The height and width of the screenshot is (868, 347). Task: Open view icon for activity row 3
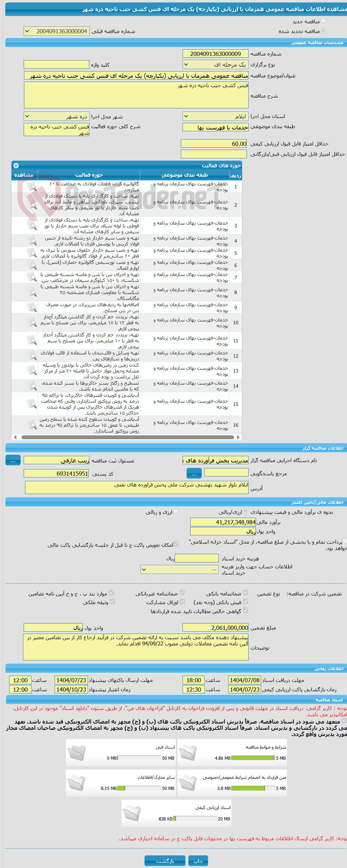tap(32, 226)
